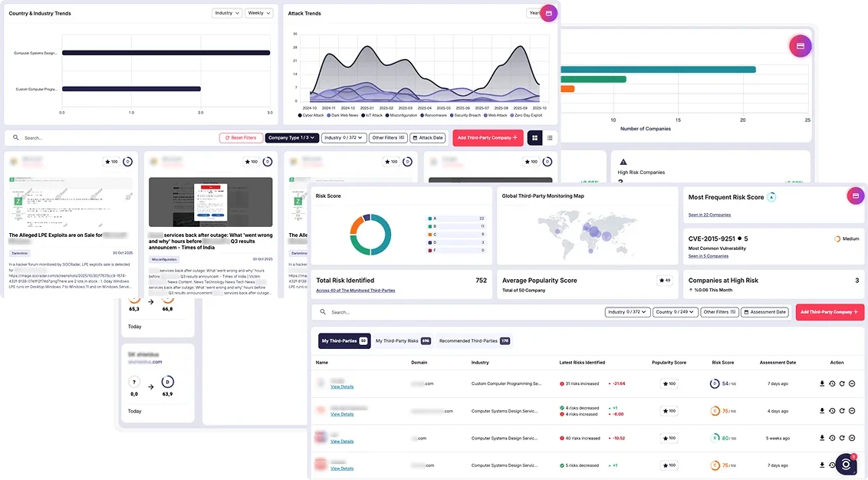
Task: Download report for the 5 weeks ago row
Action: (822, 438)
